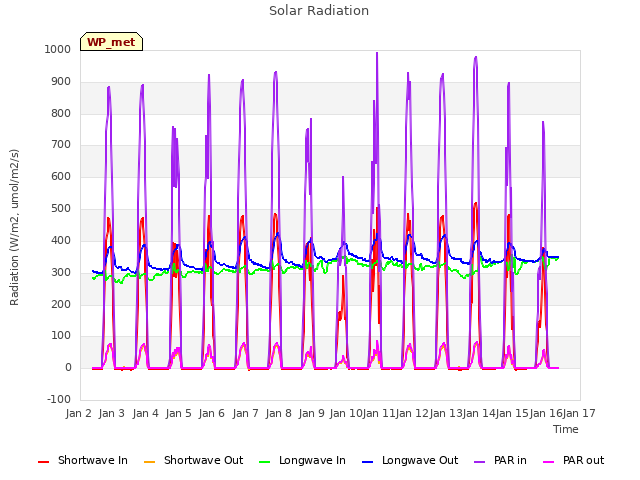Click the 800 y-axis tick label
Screen dimensions: 640x480
[x=61, y=113]
